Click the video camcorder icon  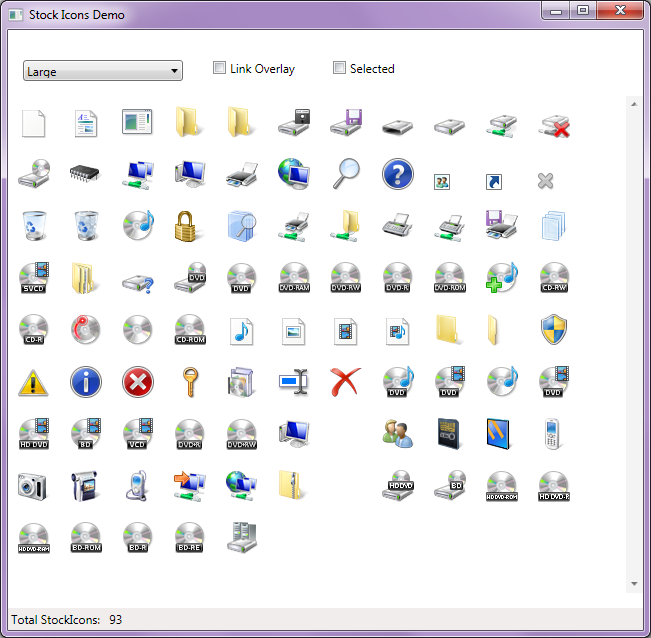pos(85,486)
